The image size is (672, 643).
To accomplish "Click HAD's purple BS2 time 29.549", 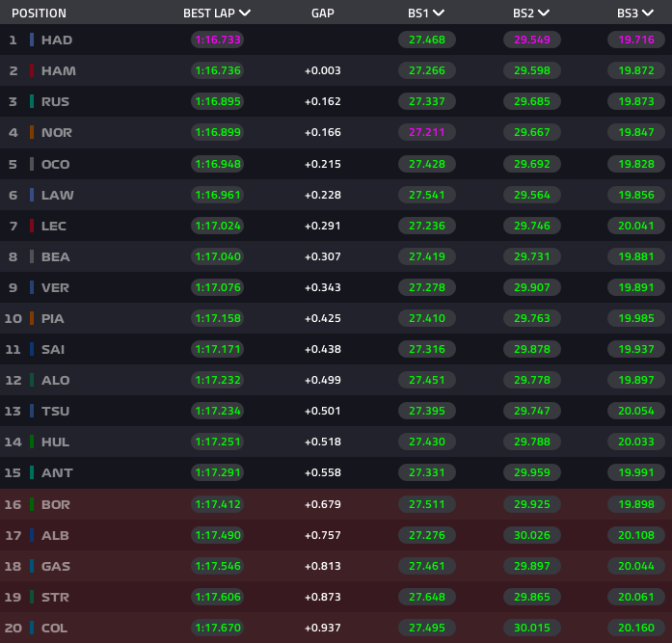I will [531, 40].
